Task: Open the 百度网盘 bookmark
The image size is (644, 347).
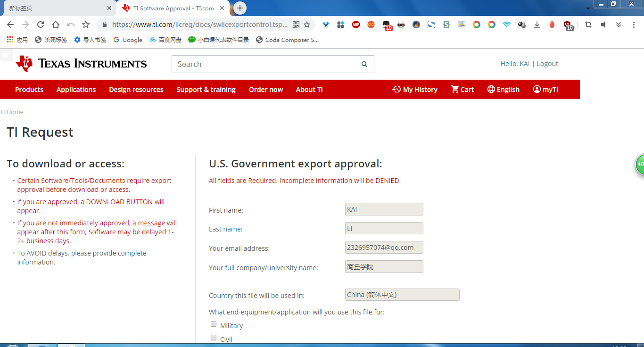Action: [165, 40]
